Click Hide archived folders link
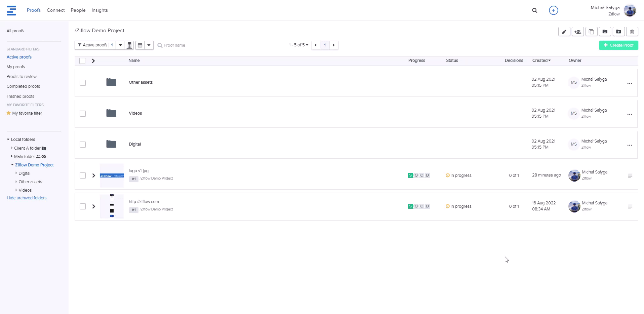The width and height of the screenshot is (644, 314). click(x=27, y=198)
